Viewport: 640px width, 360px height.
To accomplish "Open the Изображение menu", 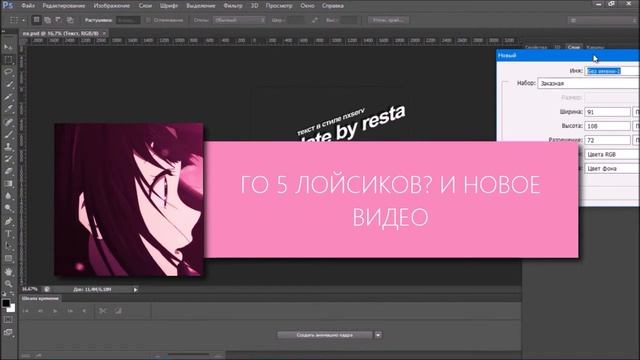I will click(x=111, y=6).
